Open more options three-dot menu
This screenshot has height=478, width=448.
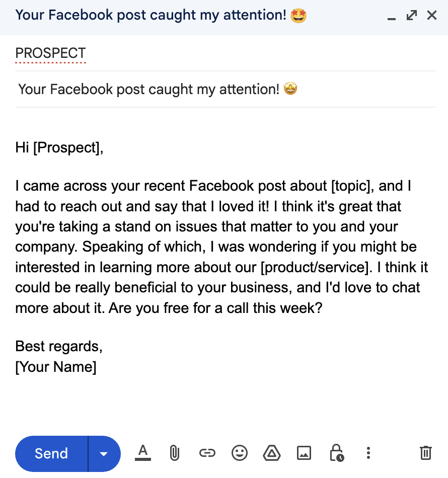[368, 453]
